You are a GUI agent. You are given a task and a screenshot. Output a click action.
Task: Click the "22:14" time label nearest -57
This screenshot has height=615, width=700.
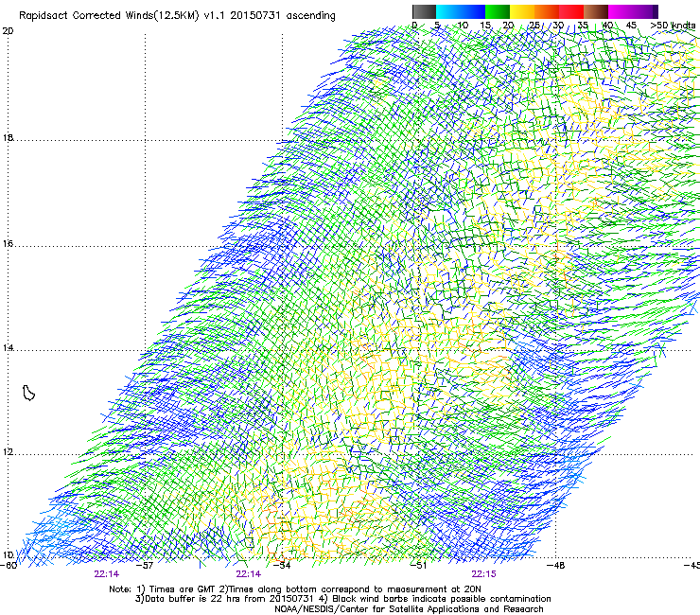pyautogui.click(x=107, y=574)
